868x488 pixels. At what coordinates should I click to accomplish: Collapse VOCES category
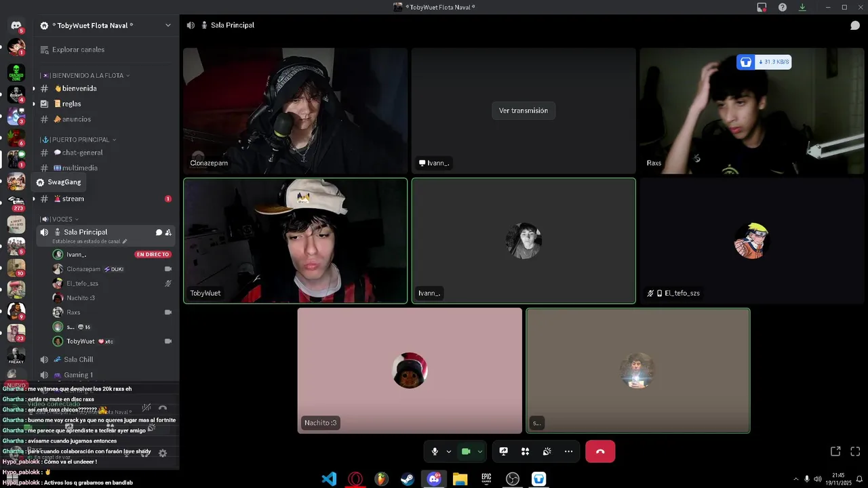point(60,219)
